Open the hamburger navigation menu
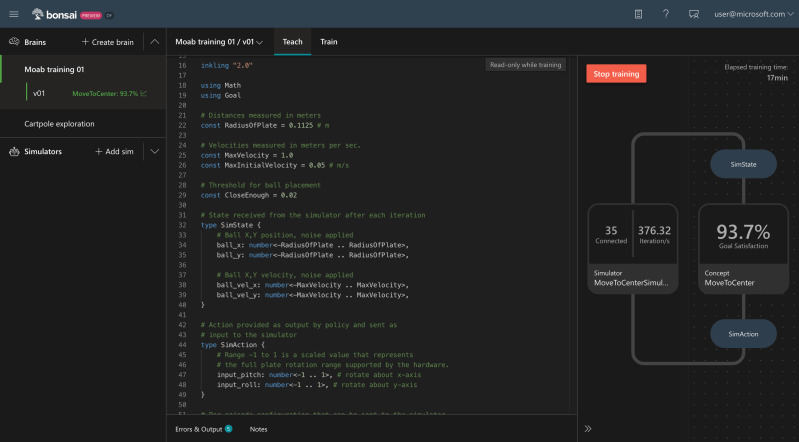 [x=14, y=14]
